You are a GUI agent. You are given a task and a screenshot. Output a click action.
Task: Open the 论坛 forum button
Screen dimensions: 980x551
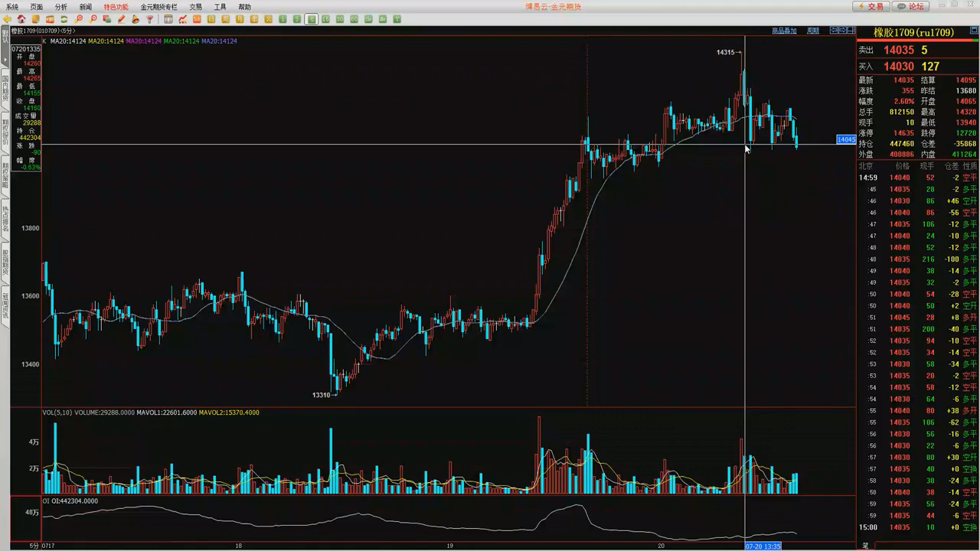[x=912, y=6]
